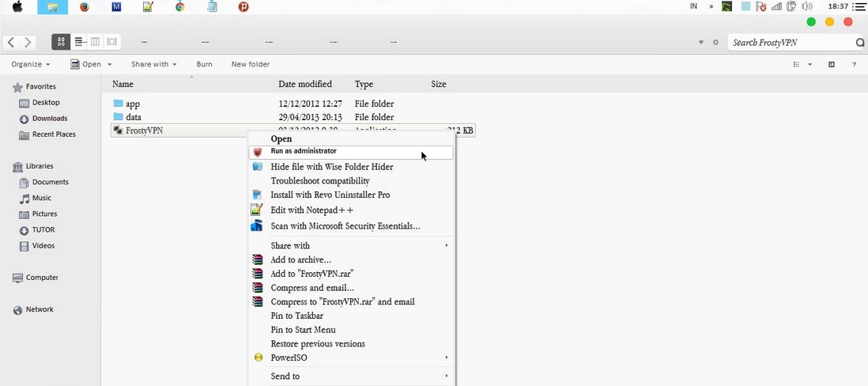
Task: Open help with the question mark
Action: [854, 65]
